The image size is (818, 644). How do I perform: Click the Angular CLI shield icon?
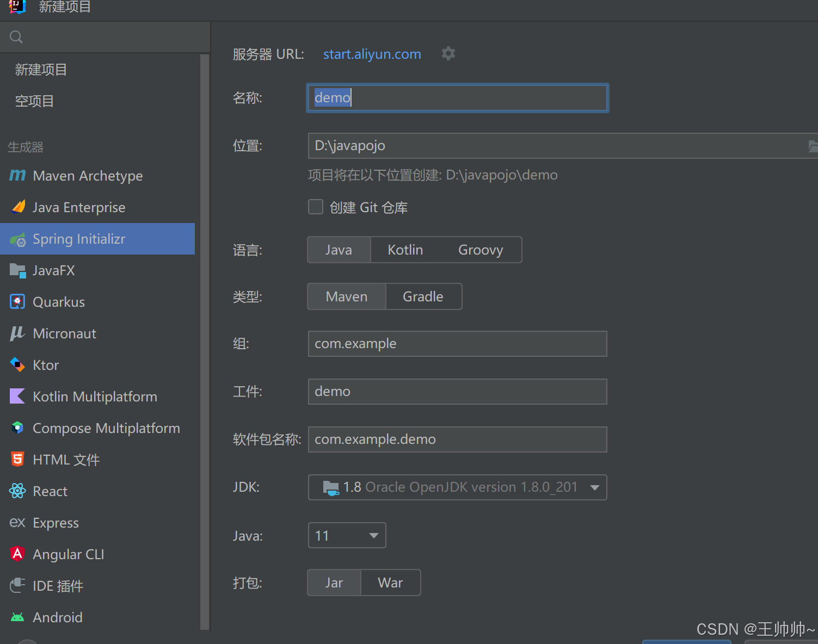pyautogui.click(x=17, y=554)
